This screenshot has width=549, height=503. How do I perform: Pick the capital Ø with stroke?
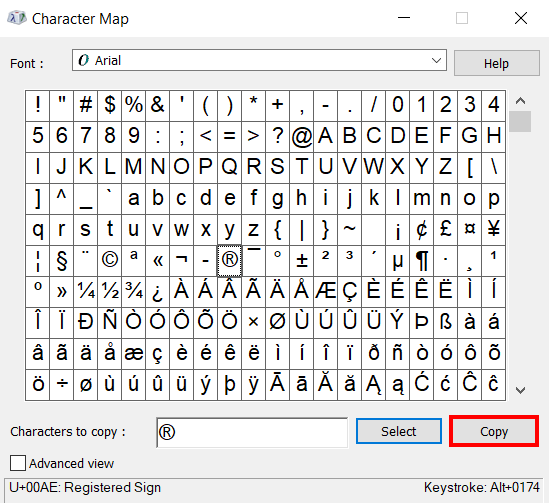tap(277, 323)
